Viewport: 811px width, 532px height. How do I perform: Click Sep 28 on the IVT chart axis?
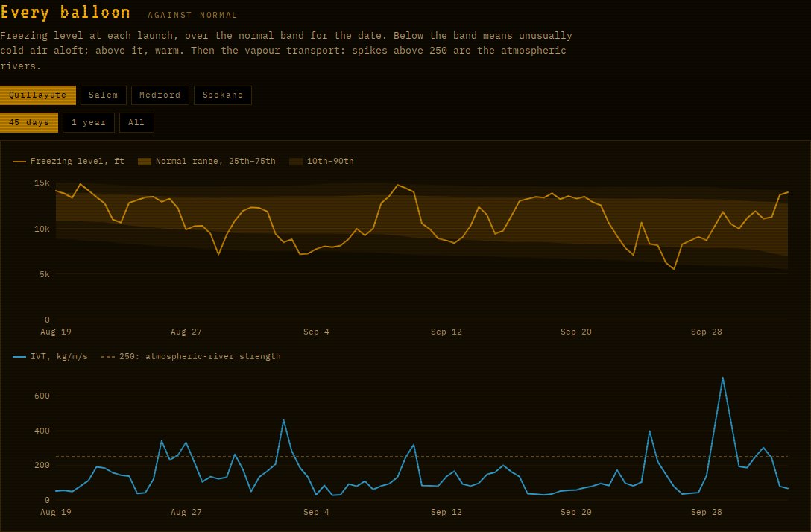point(707,513)
